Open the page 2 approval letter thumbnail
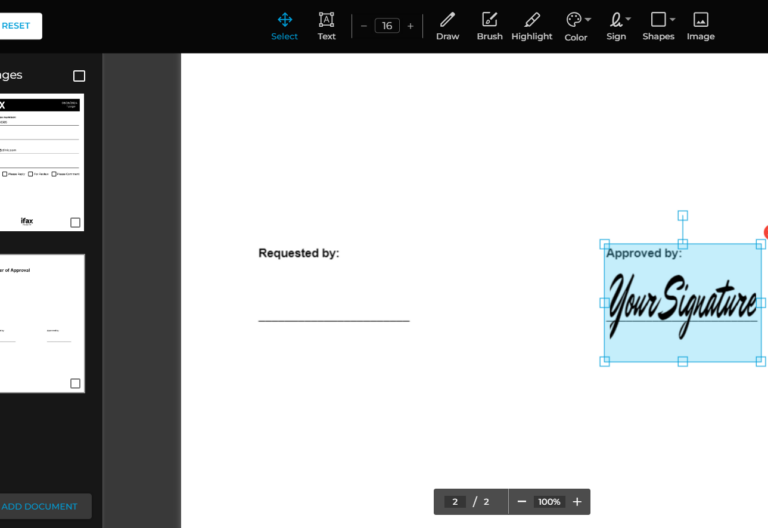This screenshot has height=528, width=768. [x=42, y=323]
